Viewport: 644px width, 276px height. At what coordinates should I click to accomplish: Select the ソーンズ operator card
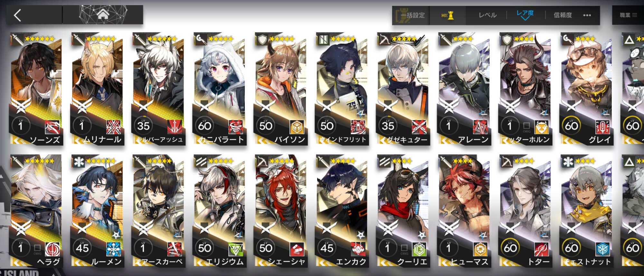pos(36,89)
